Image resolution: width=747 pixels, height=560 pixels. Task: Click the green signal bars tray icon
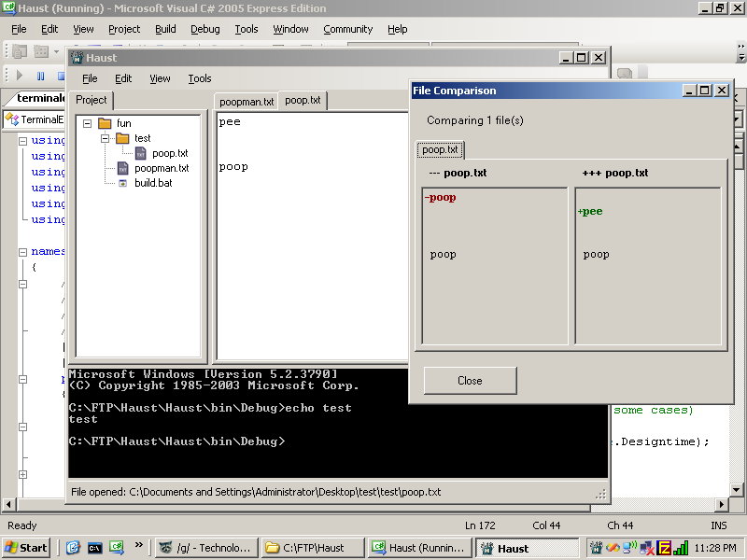(x=681, y=548)
